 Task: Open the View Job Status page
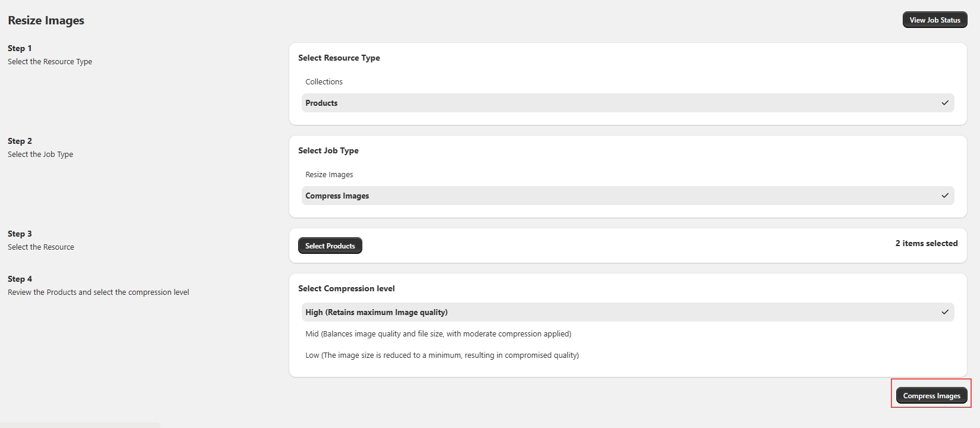click(x=935, y=20)
